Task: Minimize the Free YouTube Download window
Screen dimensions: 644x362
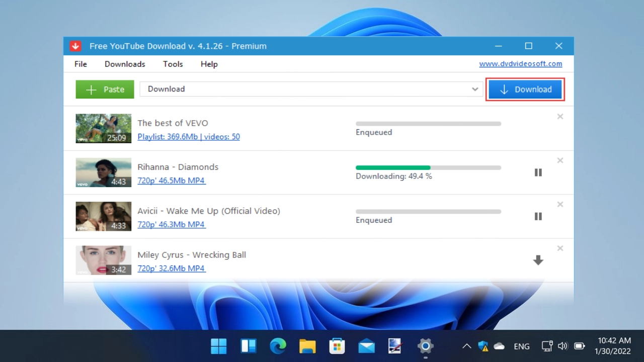Action: (x=498, y=46)
